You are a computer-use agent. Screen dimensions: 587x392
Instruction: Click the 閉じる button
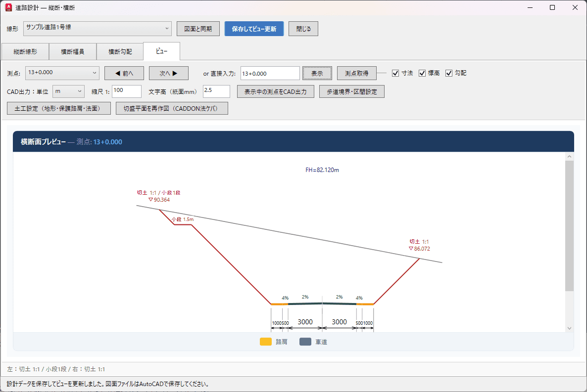click(x=303, y=29)
